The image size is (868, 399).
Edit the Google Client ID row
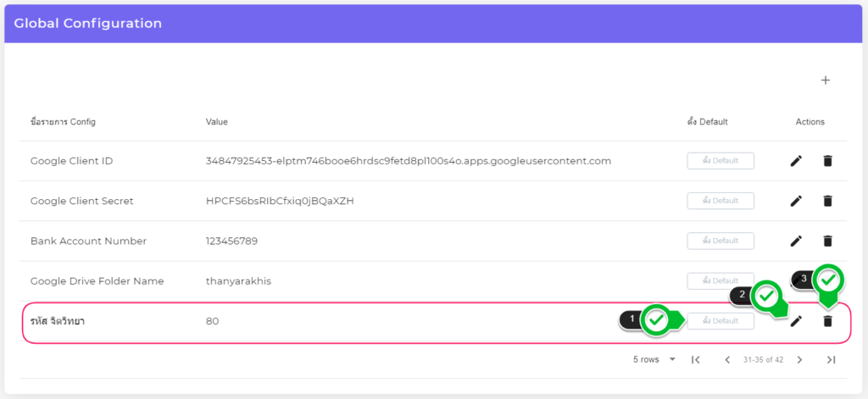(x=796, y=161)
